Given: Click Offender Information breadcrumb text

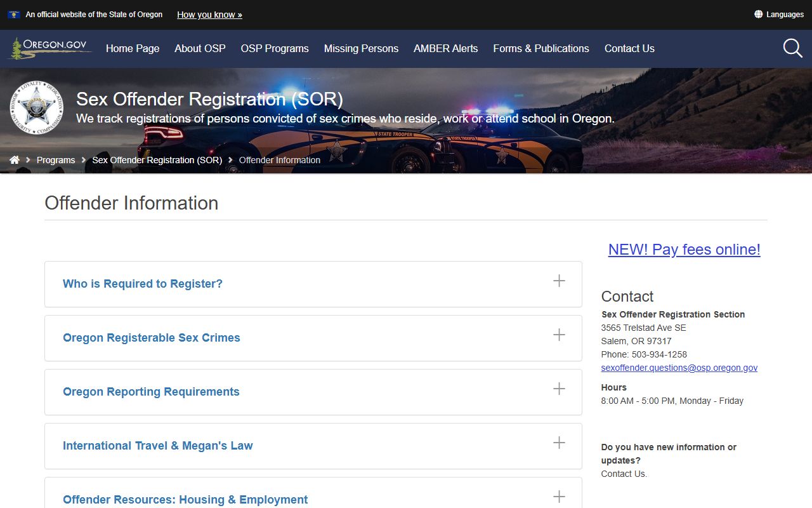Looking at the screenshot, I should tap(280, 160).
